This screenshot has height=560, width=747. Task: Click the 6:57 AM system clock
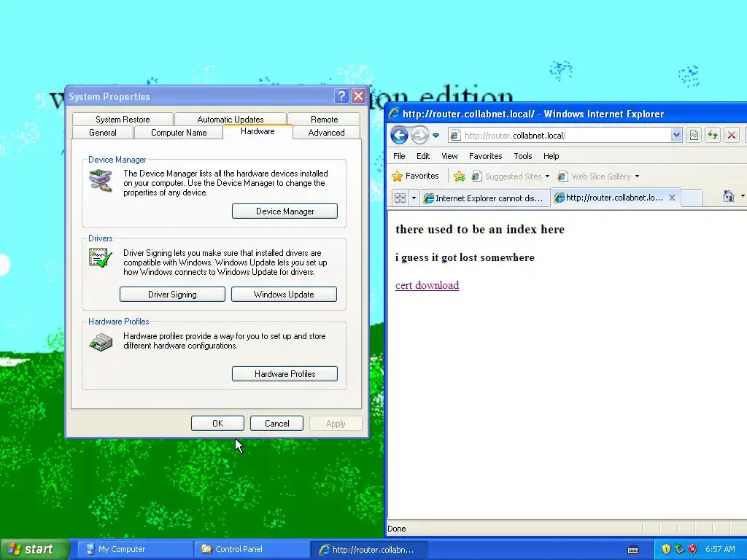point(720,549)
